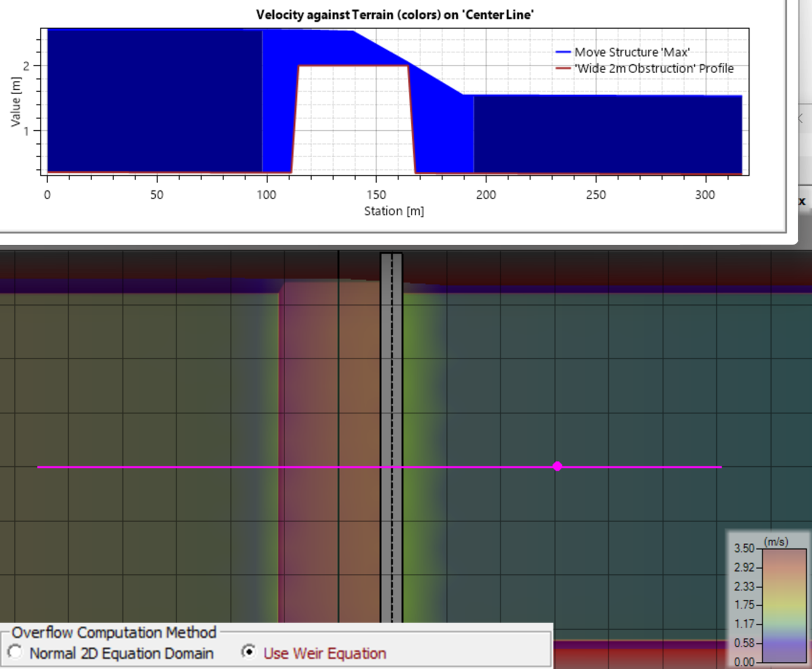Click the 'Move Structure Max' legend label
Screen dimensions: 812x669
click(632, 52)
